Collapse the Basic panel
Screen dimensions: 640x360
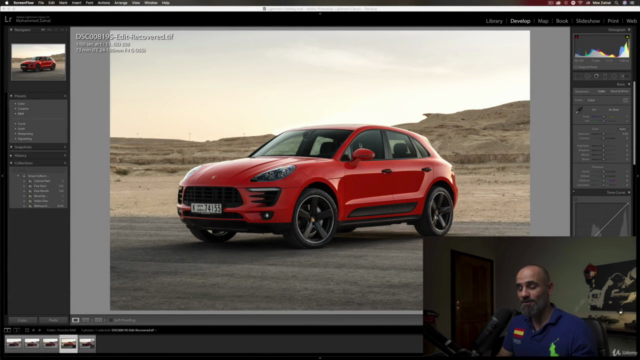click(x=629, y=84)
